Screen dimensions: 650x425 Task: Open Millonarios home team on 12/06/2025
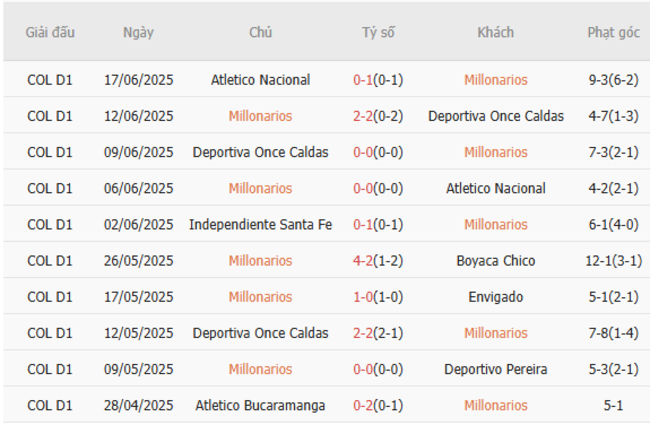[260, 116]
